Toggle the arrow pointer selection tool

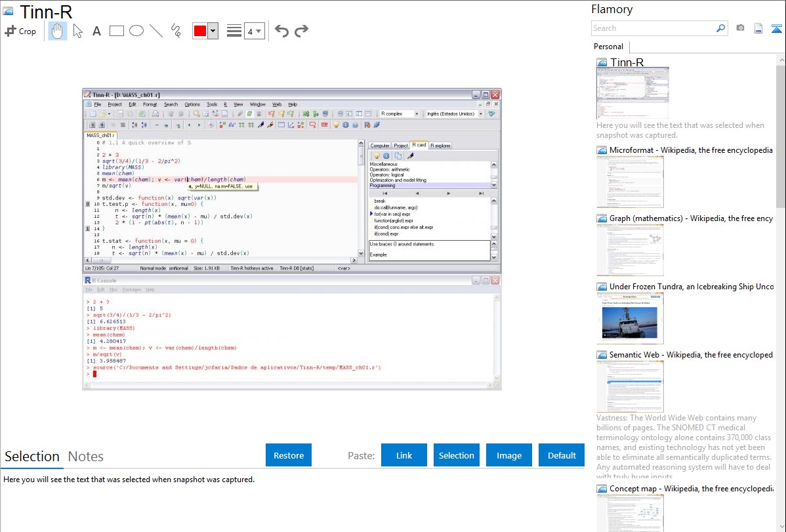click(77, 31)
